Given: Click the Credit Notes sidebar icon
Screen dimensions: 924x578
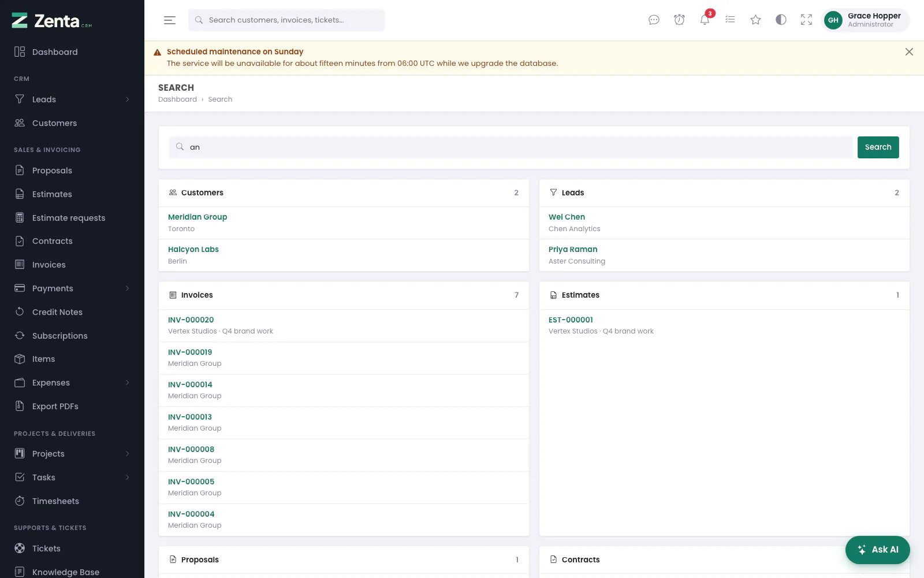Looking at the screenshot, I should [20, 312].
